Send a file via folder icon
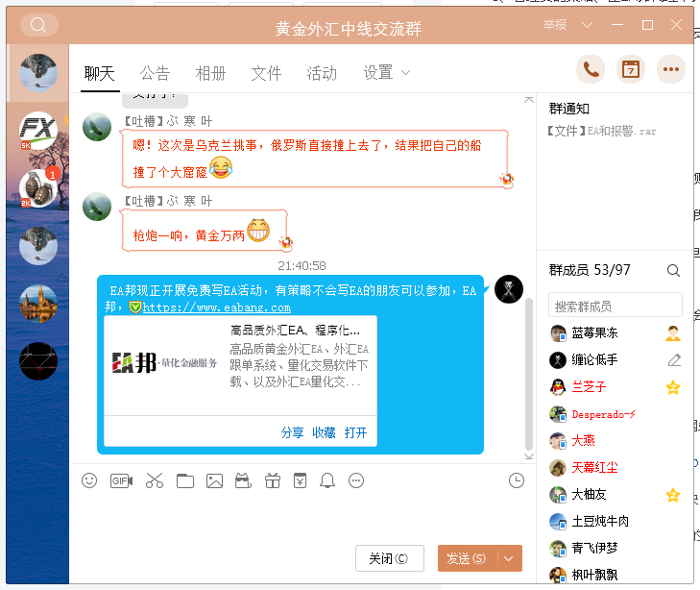Viewport: 700px width, 590px height. coord(184,480)
